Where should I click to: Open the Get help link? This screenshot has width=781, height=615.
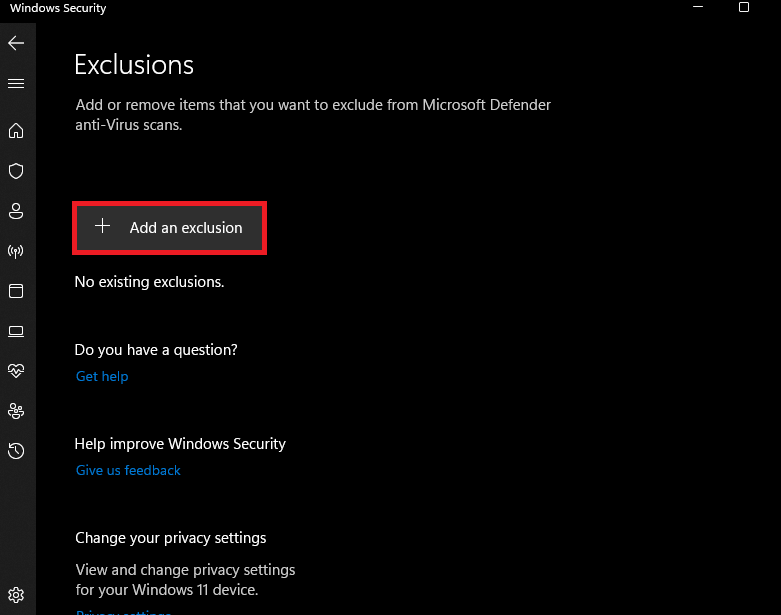[102, 377]
